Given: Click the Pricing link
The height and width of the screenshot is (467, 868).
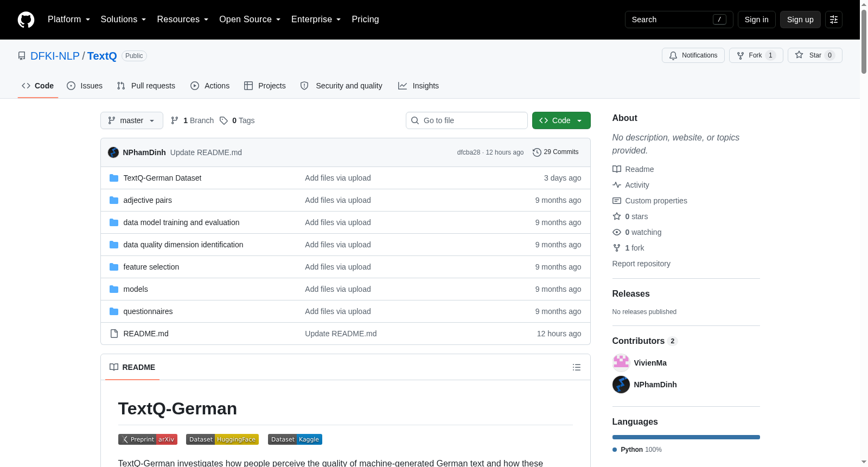Looking at the screenshot, I should point(365,20).
